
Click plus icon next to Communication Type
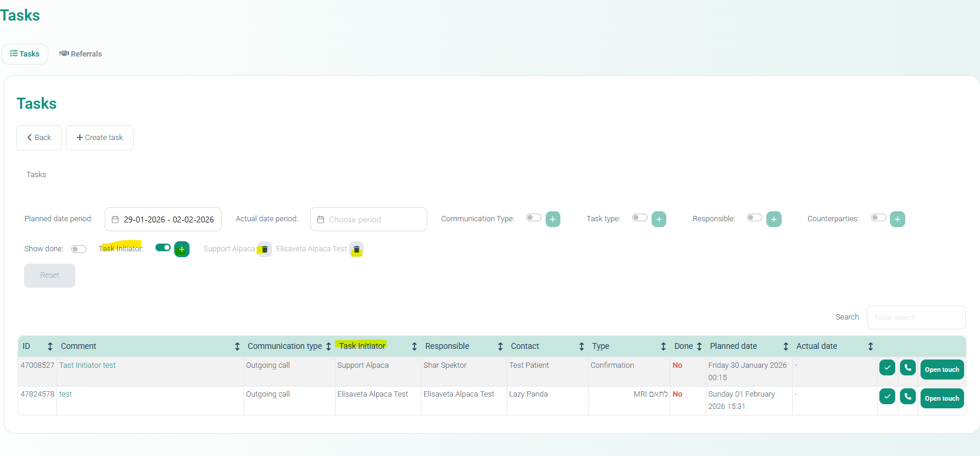pos(553,219)
